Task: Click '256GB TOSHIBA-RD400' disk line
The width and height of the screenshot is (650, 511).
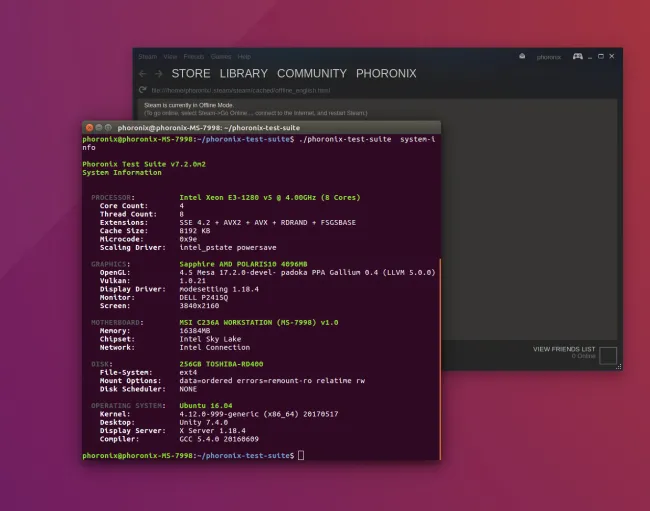Action: (x=221, y=364)
